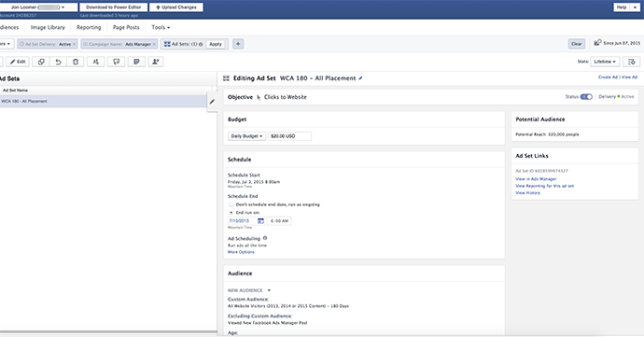Click the Save audience person icon

(x=156, y=62)
